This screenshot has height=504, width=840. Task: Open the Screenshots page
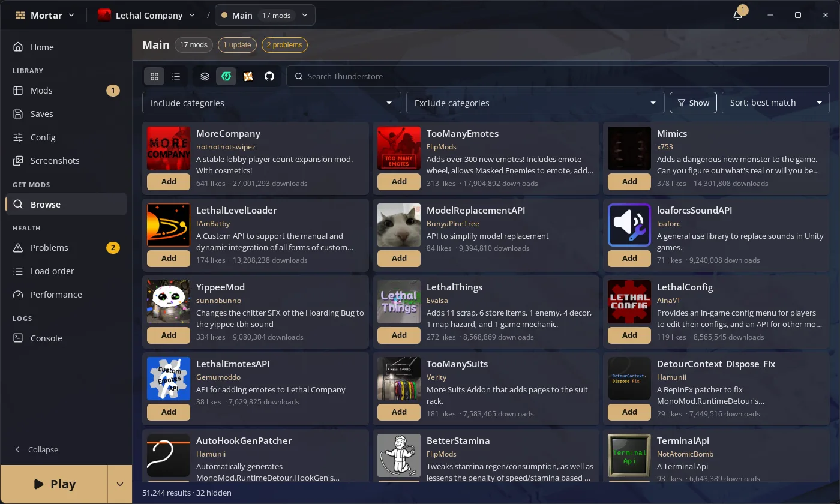coord(66,161)
